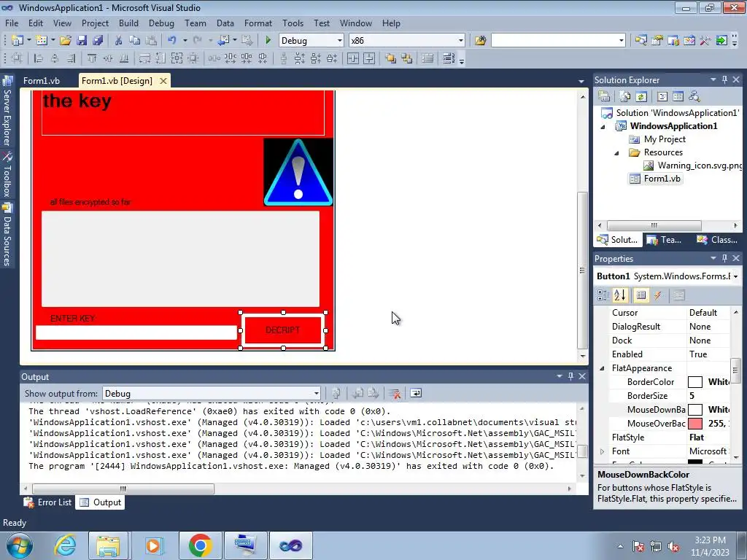Open the Button1 object selector dropdown
The height and width of the screenshot is (560, 747).
735,276
